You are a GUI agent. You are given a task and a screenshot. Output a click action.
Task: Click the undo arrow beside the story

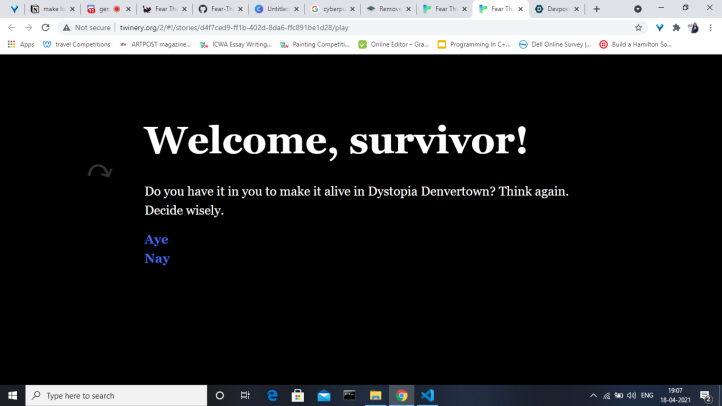(x=100, y=171)
